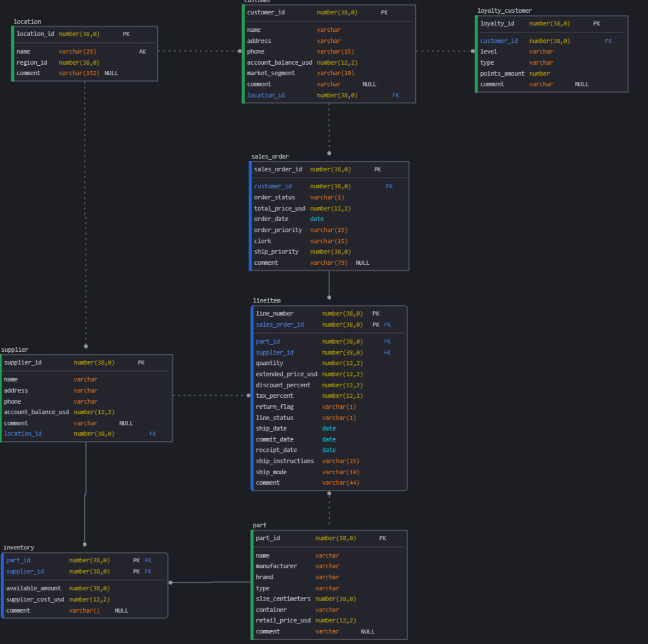Select discount_percent column in lineitem table

(x=283, y=385)
